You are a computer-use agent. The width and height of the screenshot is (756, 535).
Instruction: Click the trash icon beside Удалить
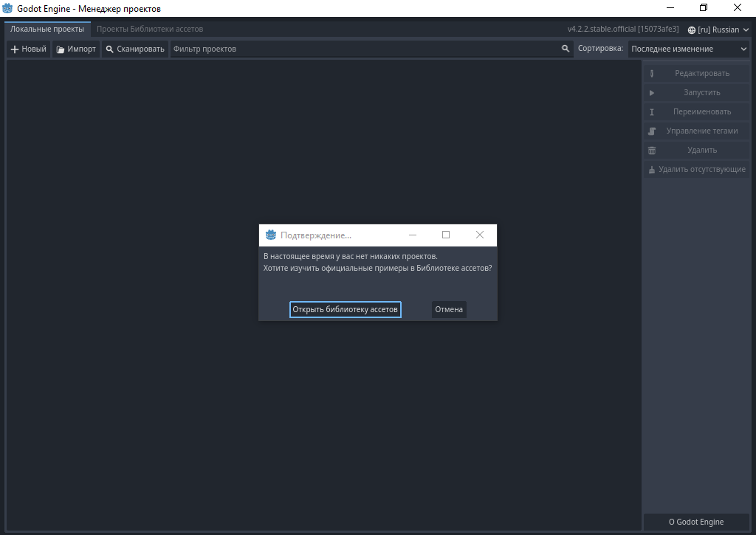652,151
